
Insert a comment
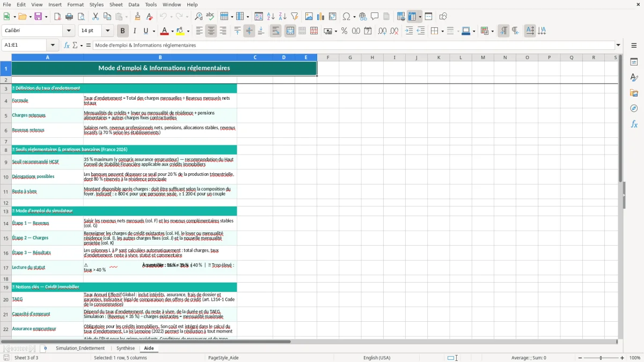pos(375,17)
